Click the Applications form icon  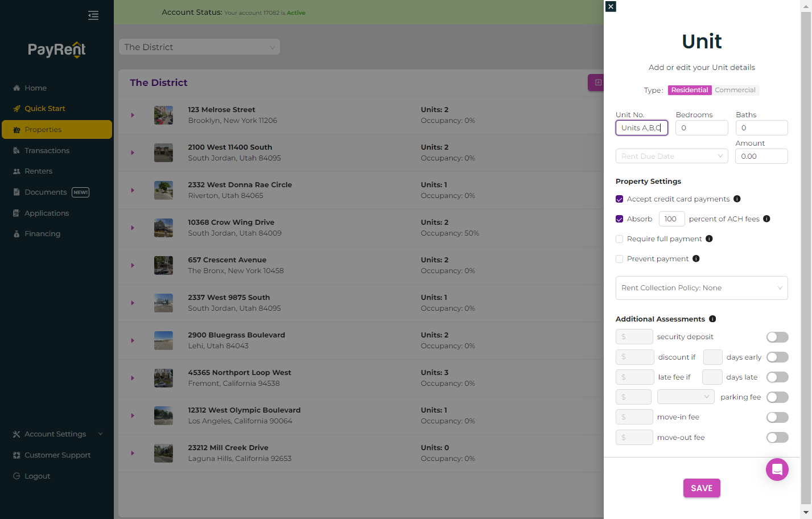[x=17, y=213]
